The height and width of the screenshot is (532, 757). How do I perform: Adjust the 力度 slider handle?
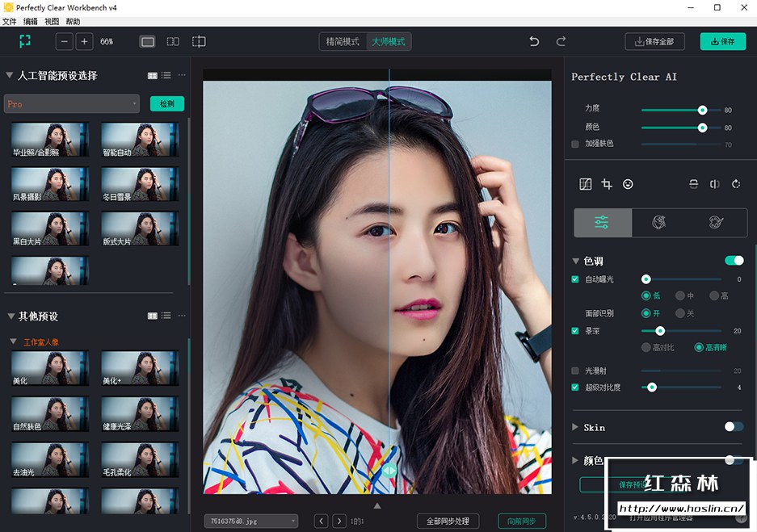click(x=702, y=110)
